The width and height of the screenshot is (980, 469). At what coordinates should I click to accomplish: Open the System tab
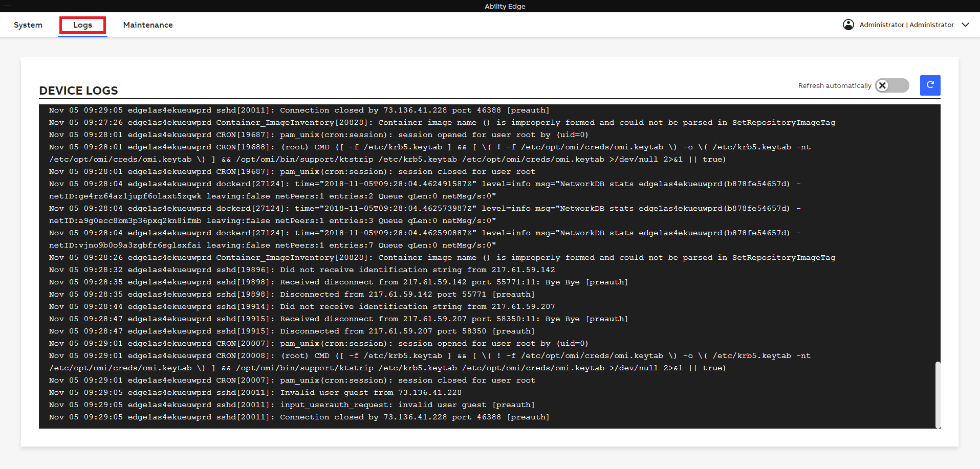pyautogui.click(x=28, y=25)
